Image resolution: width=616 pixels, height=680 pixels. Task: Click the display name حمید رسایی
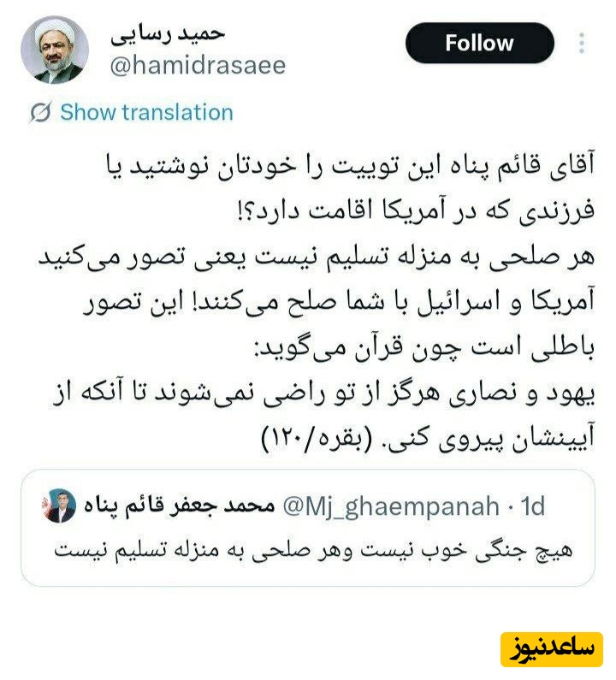pyautogui.click(x=168, y=35)
